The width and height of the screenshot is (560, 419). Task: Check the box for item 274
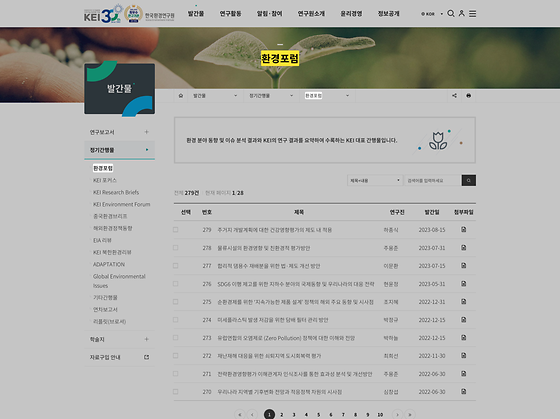175,320
